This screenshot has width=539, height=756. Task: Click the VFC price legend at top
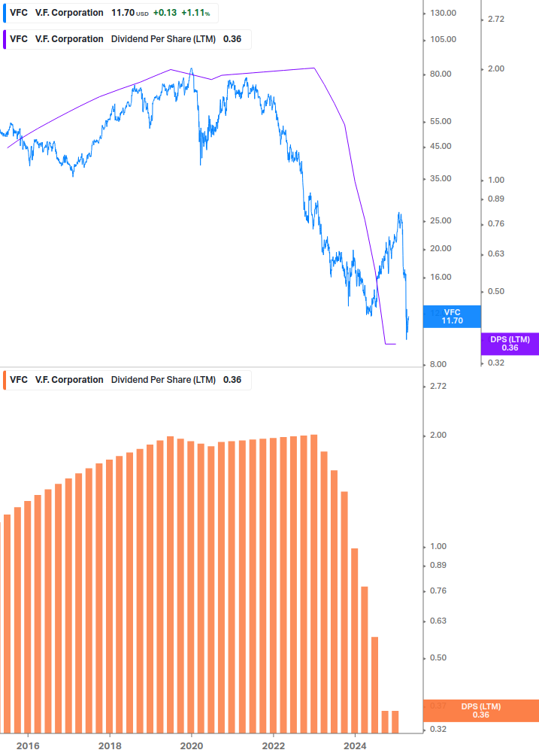point(111,13)
